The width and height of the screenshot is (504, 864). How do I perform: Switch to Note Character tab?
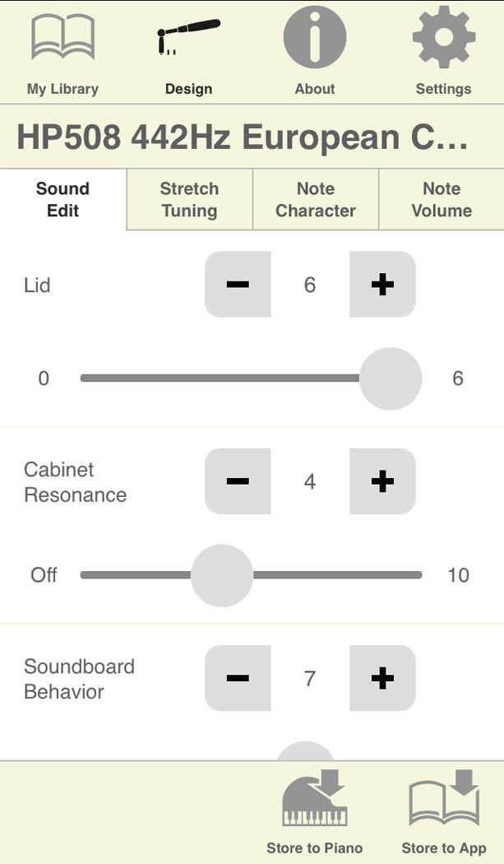click(316, 199)
